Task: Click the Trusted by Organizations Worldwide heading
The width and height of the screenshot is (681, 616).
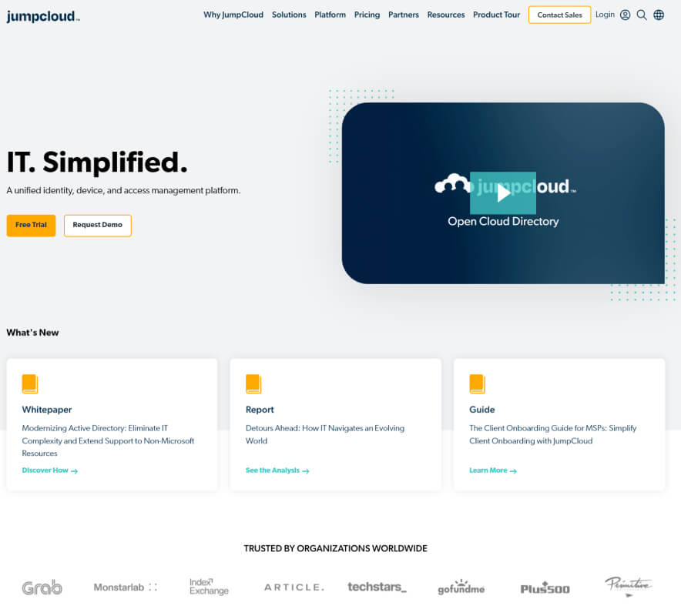Action: click(x=335, y=548)
